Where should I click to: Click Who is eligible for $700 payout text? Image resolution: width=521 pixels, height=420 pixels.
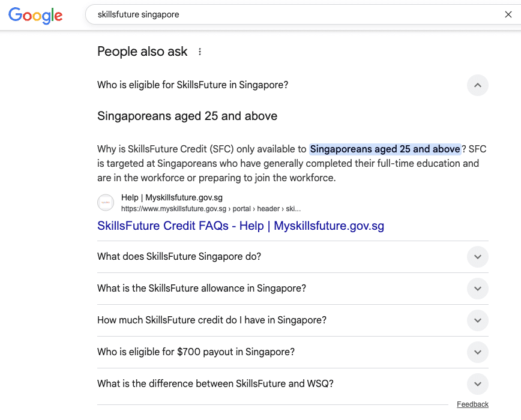tap(196, 352)
